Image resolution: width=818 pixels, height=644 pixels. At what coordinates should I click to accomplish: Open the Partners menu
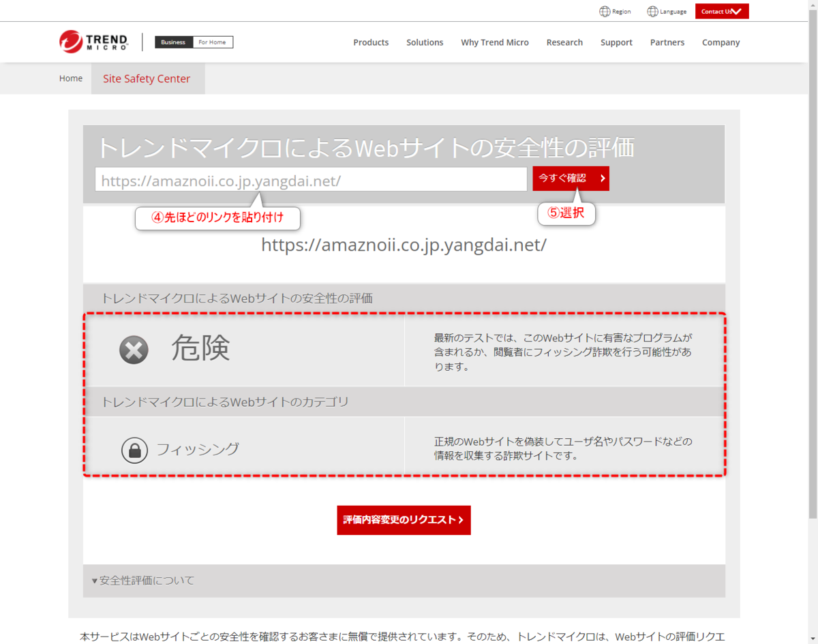pos(667,42)
